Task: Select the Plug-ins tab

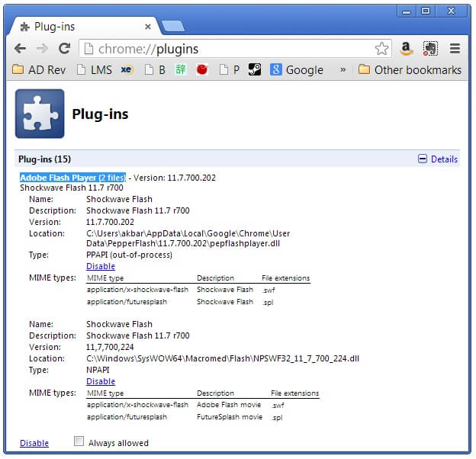Action: click(x=83, y=27)
